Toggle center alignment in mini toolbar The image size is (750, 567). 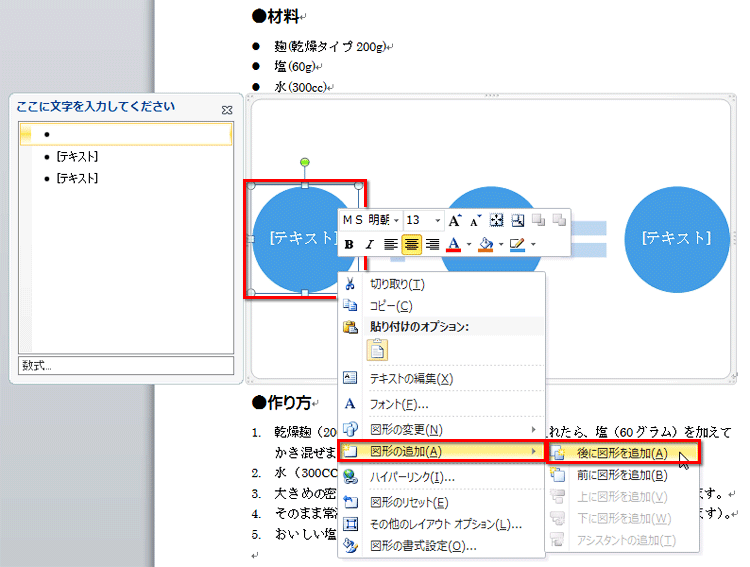point(411,245)
